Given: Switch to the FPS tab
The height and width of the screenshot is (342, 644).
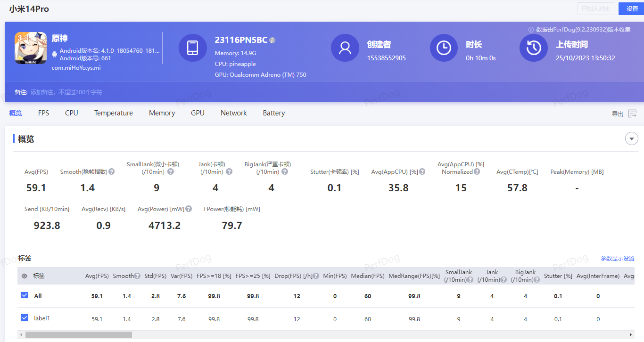Looking at the screenshot, I should tap(44, 113).
